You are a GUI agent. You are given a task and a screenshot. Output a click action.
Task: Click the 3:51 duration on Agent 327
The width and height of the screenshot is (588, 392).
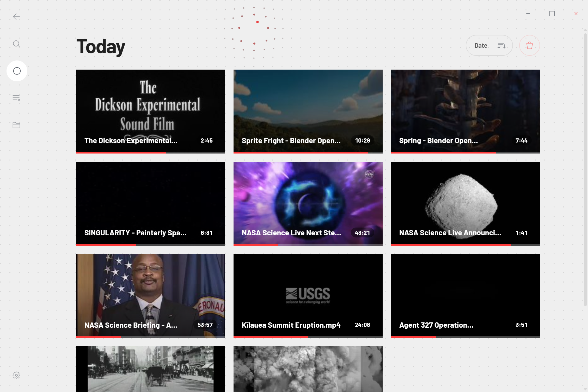tap(522, 325)
